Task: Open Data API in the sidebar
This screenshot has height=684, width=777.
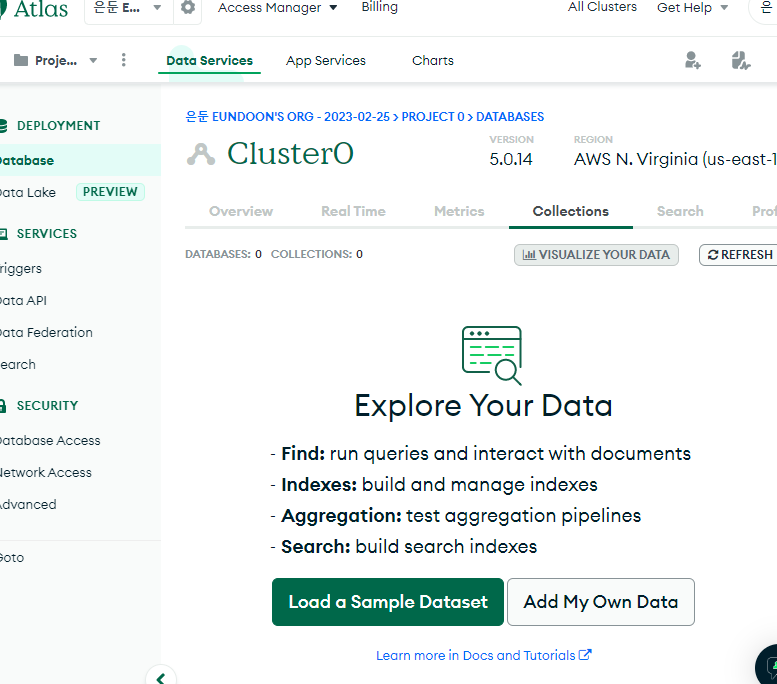Action: (23, 300)
